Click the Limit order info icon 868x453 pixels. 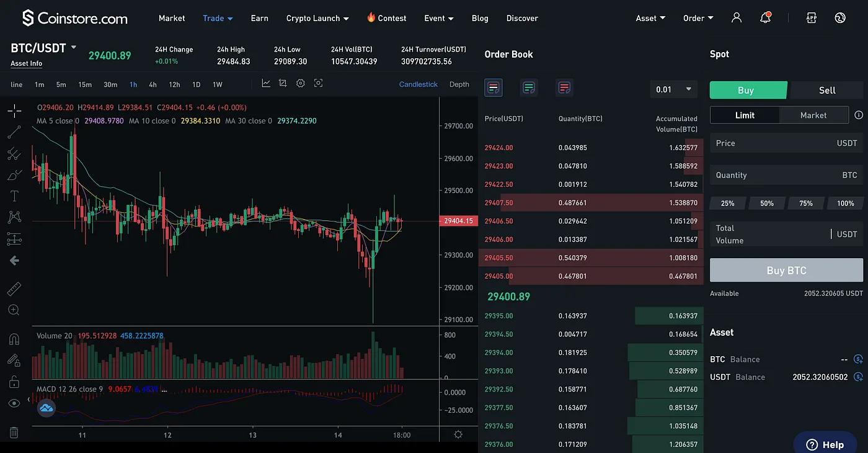pyautogui.click(x=859, y=115)
